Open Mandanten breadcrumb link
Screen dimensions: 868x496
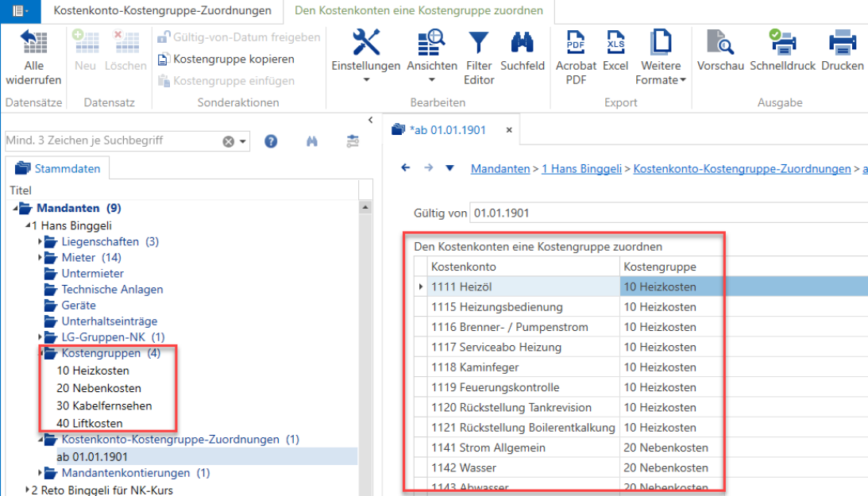500,169
